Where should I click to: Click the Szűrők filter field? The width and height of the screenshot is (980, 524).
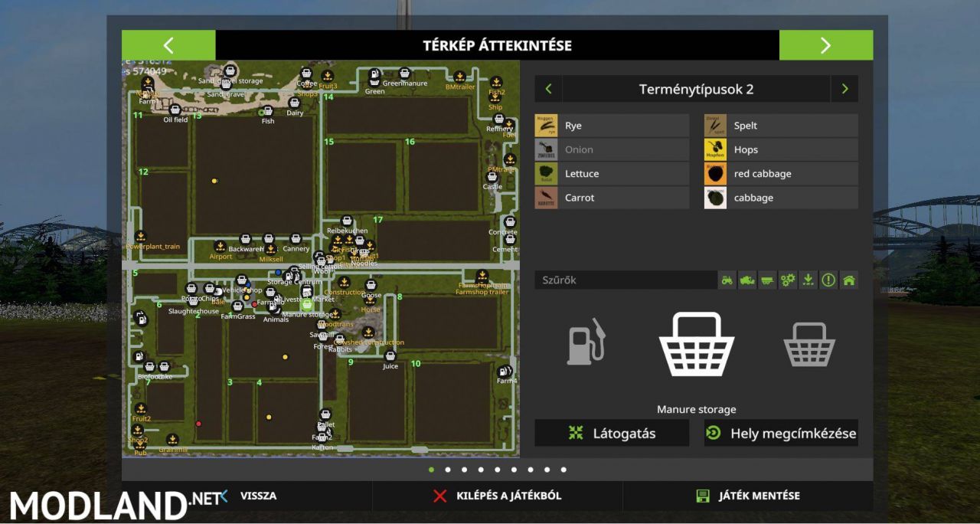click(x=626, y=280)
